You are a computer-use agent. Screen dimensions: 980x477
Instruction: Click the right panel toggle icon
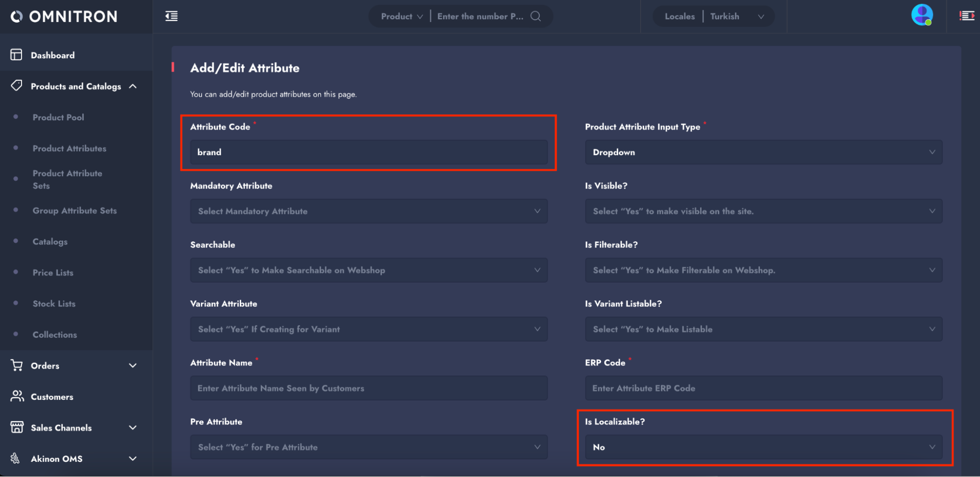pyautogui.click(x=966, y=16)
